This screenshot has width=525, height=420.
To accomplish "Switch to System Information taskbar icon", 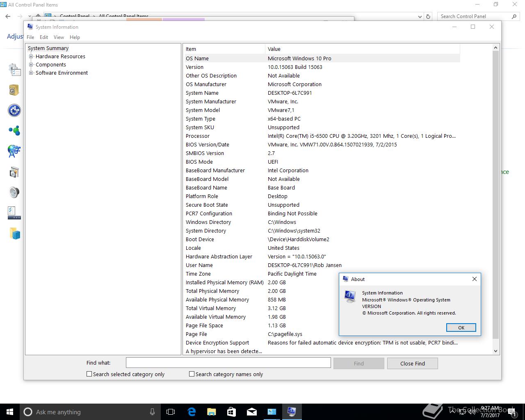I will tap(292, 412).
